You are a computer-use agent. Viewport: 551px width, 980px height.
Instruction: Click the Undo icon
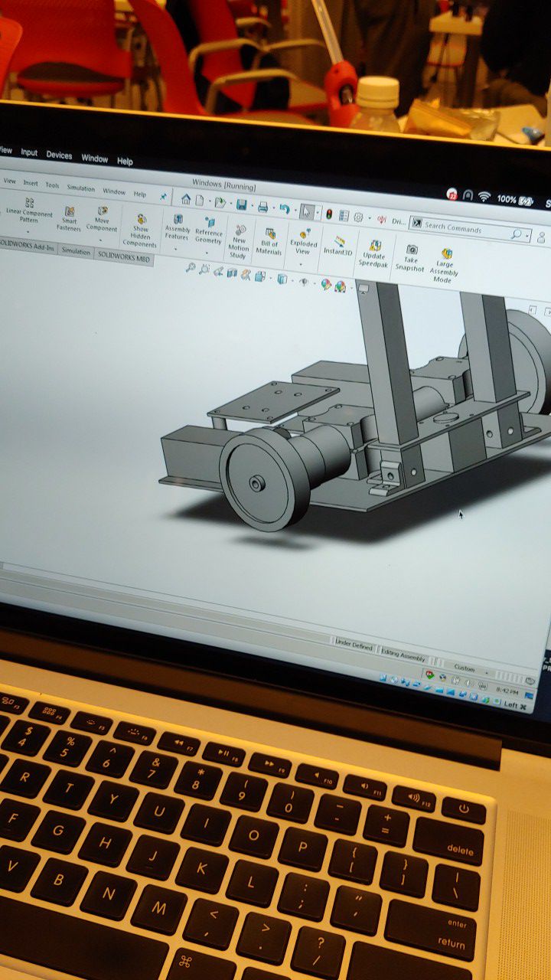[x=285, y=208]
